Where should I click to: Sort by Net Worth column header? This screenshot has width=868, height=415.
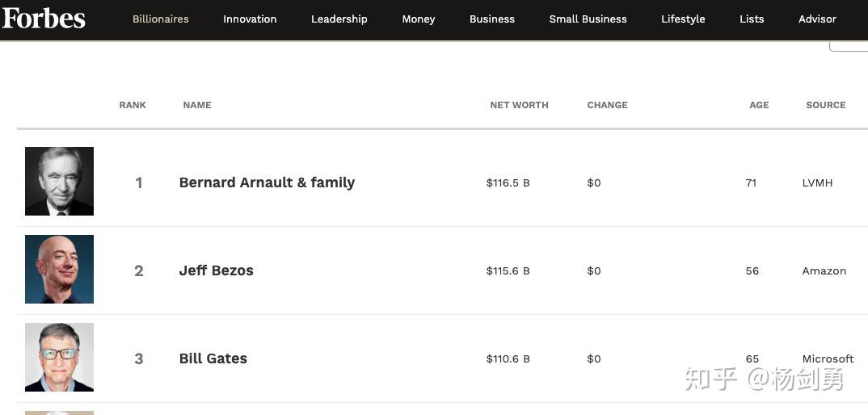[519, 105]
